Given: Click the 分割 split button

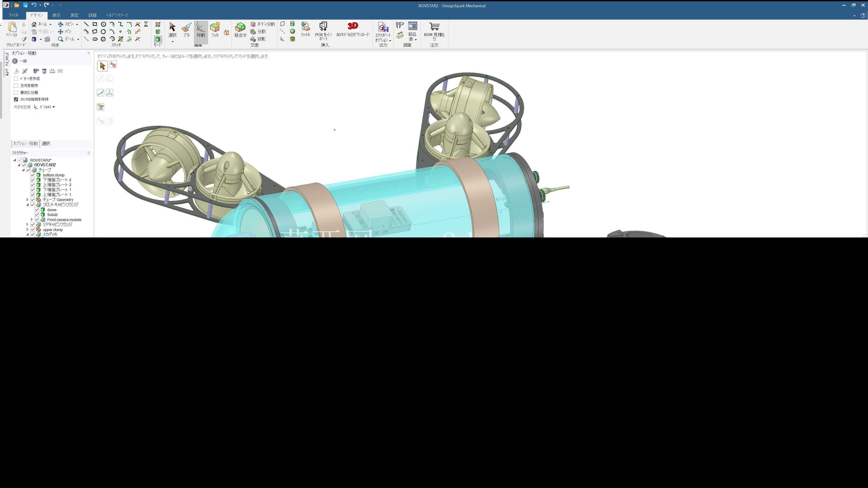Looking at the screenshot, I should point(258,32).
